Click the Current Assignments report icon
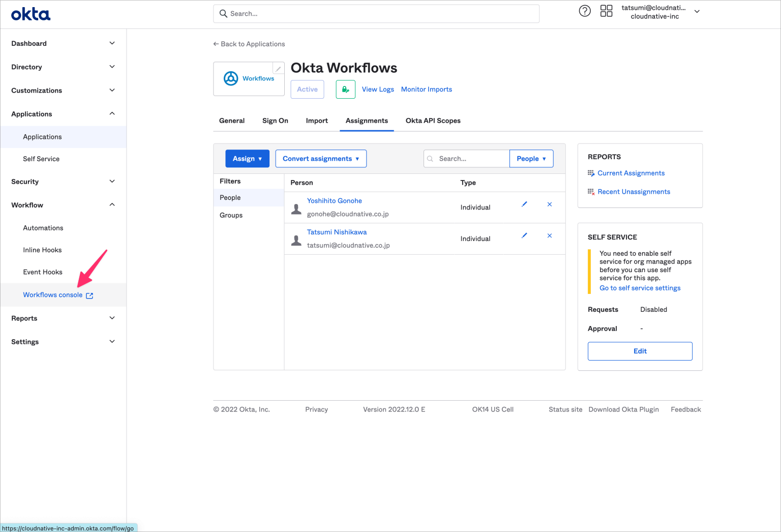The image size is (781, 532). coord(591,173)
